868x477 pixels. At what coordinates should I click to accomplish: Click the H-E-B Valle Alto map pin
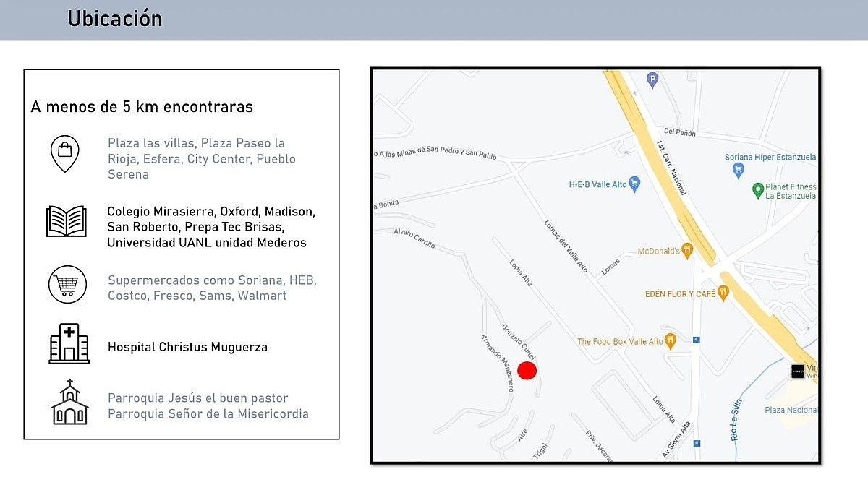click(634, 184)
